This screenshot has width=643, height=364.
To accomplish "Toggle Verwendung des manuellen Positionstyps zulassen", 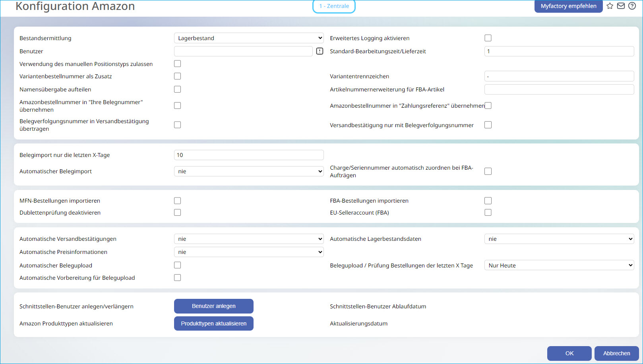I will click(178, 64).
